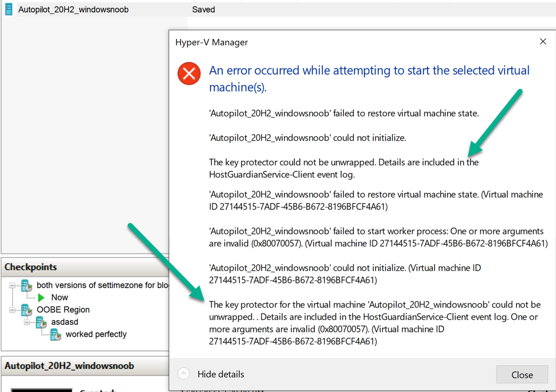Click the first short 'could not initialize.' message
This screenshot has width=556, height=392.
coord(308,138)
